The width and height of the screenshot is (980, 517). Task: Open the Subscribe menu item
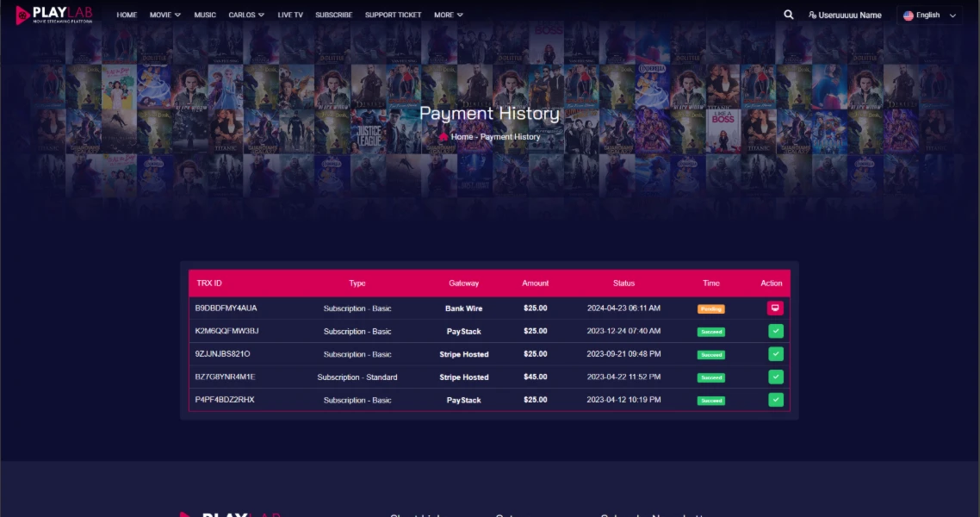[334, 15]
